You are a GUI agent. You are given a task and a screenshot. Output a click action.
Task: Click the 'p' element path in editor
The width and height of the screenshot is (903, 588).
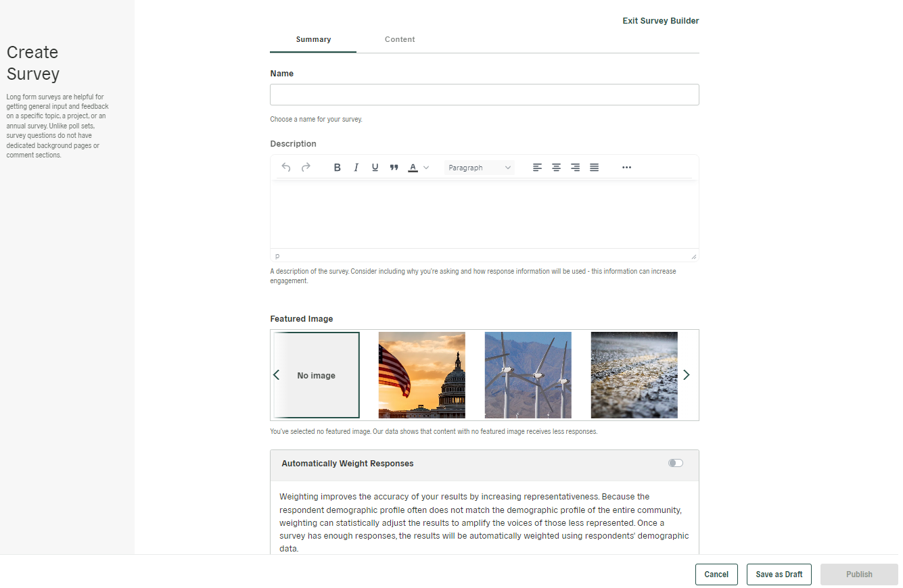(x=277, y=256)
